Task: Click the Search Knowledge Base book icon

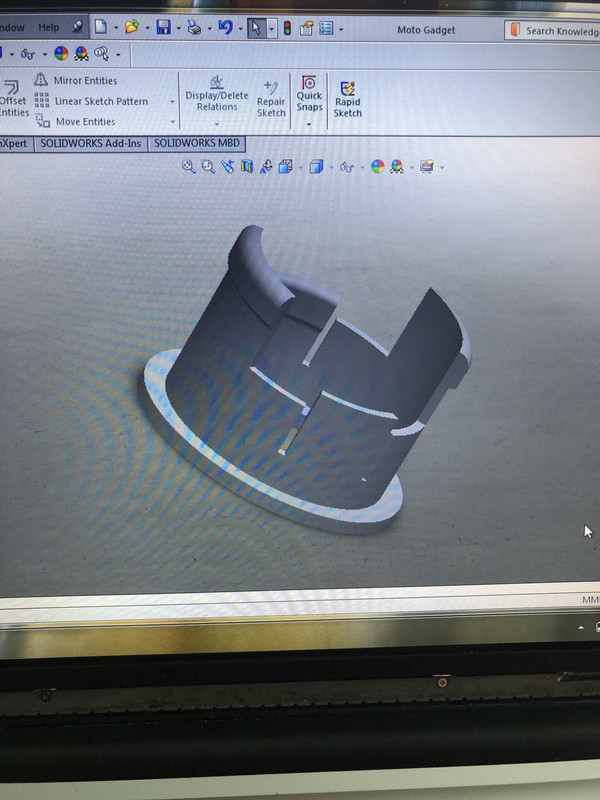Action: [515, 30]
